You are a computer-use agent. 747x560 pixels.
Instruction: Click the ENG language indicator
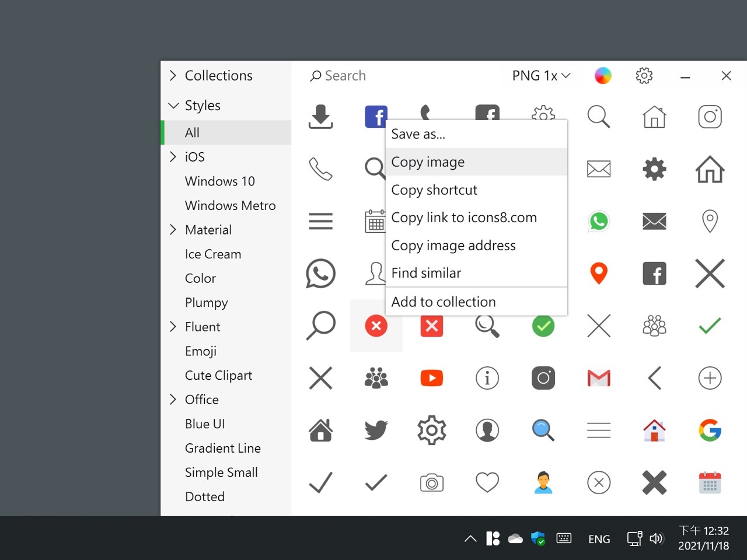click(599, 539)
